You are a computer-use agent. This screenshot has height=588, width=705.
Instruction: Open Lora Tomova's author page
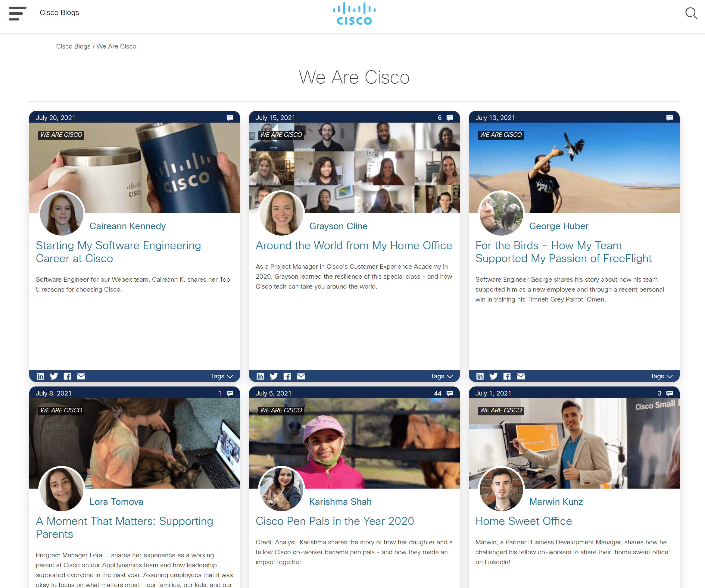(x=117, y=502)
